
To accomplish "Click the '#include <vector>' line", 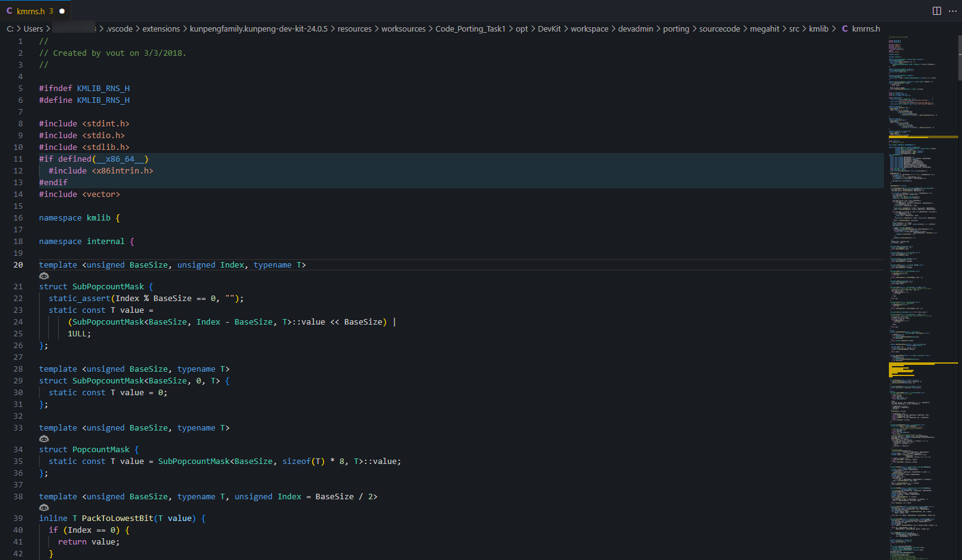I will 79,194.
